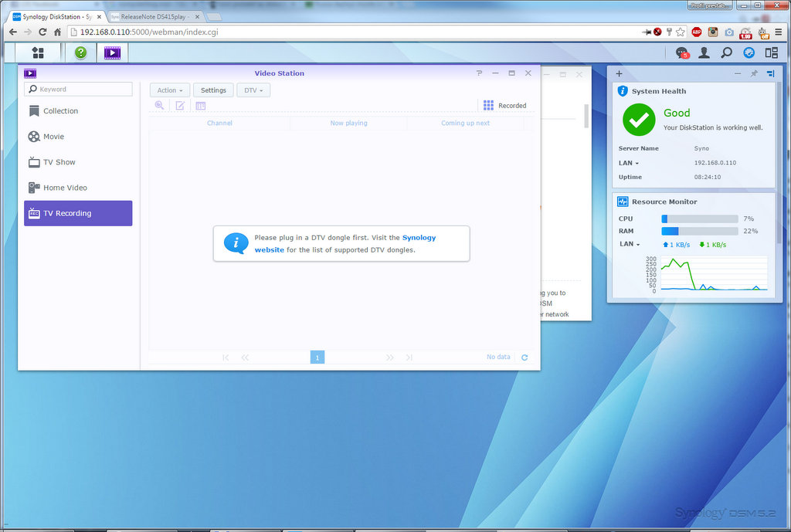The width and height of the screenshot is (791, 532).
Task: Go to last page arrow
Action: click(409, 357)
